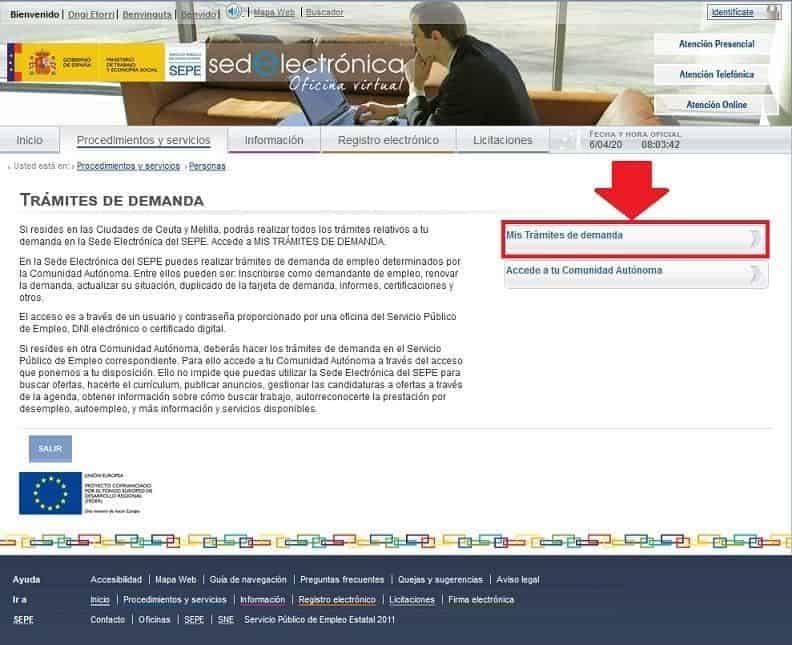Viewport: 792px width, 645px height.
Task: Click the user icon beside Identifícate
Action: pyautogui.click(x=772, y=12)
